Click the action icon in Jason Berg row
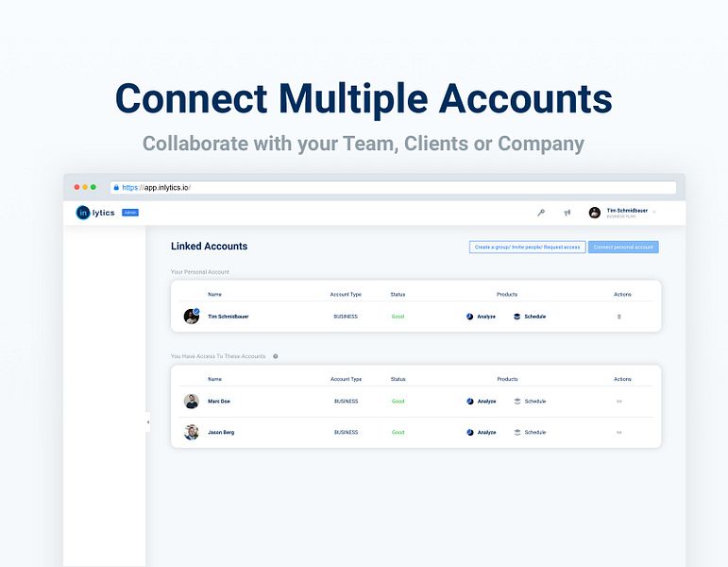Screen dimensions: 728x567 coord(618,432)
